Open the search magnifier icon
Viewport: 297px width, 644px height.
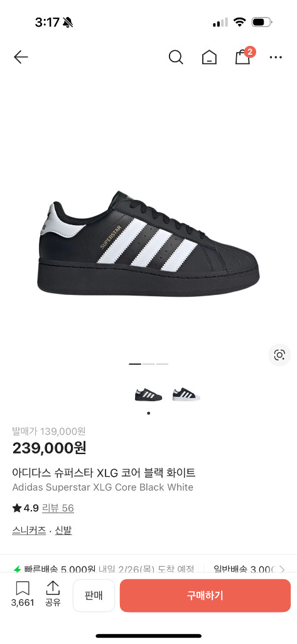pos(176,57)
